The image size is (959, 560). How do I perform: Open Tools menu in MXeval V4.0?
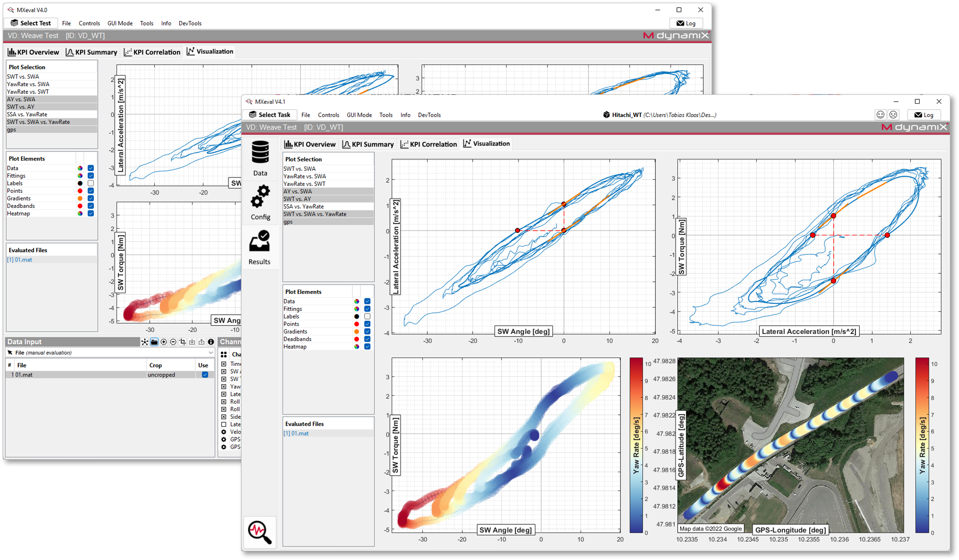pos(147,23)
